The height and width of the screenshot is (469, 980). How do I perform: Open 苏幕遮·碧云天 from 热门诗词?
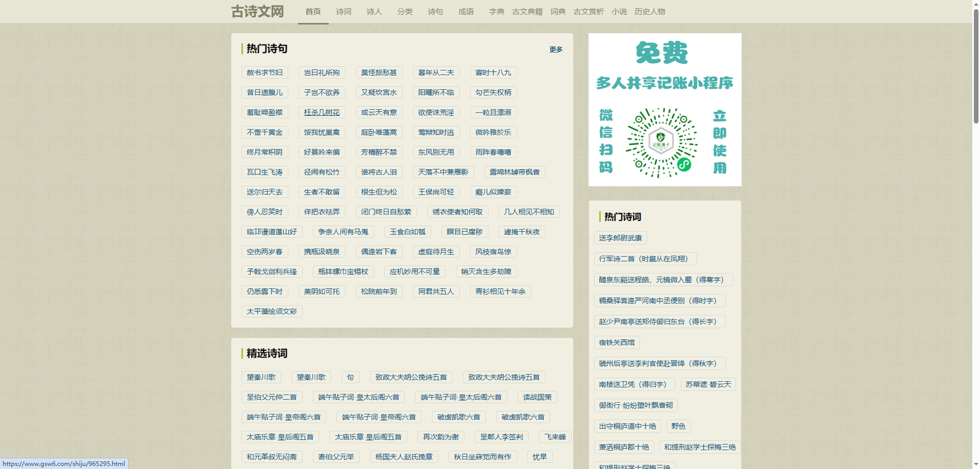708,384
